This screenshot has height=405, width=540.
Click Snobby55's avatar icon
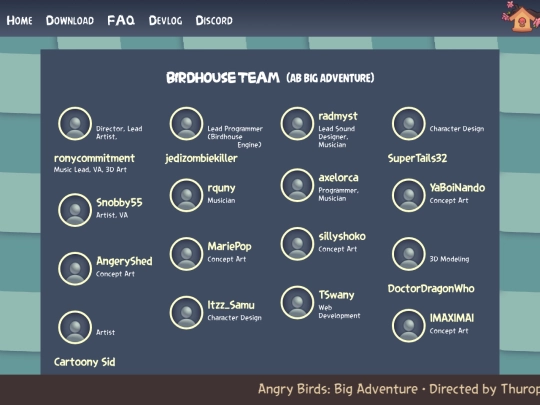[x=75, y=210]
